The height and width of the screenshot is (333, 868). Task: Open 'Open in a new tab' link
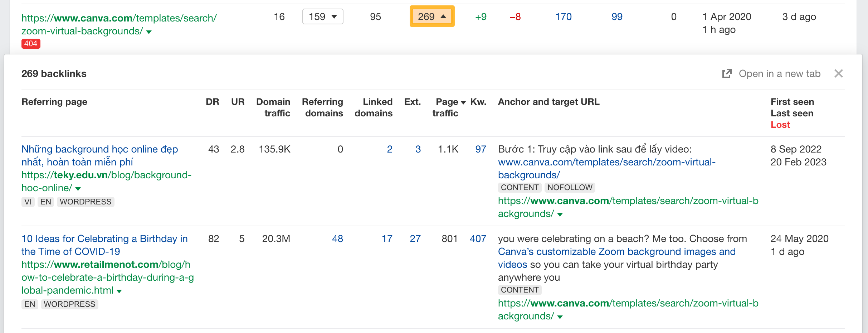pyautogui.click(x=780, y=73)
